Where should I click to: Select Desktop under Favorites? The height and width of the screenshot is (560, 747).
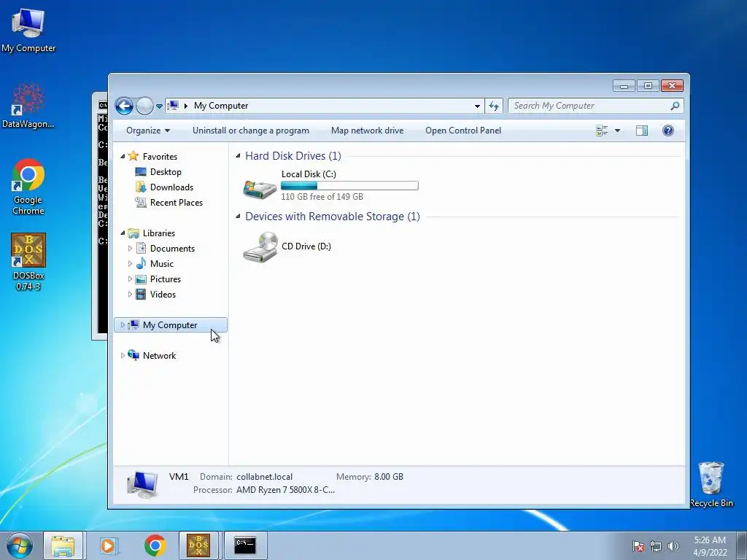tap(166, 172)
